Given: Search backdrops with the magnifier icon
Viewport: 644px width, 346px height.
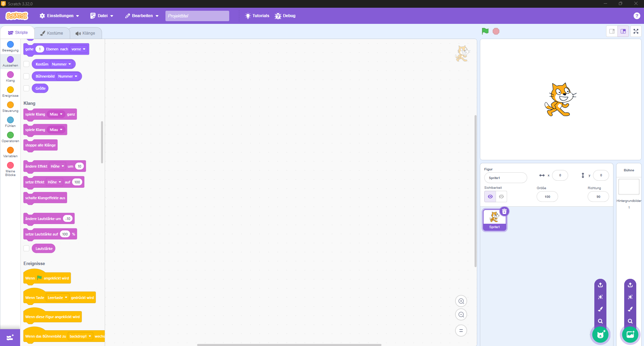Looking at the screenshot, I should tap(630, 321).
